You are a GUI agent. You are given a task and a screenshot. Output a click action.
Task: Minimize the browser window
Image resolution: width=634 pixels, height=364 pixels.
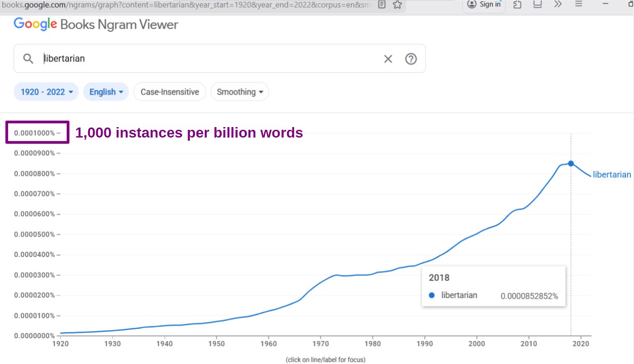tap(606, 4)
